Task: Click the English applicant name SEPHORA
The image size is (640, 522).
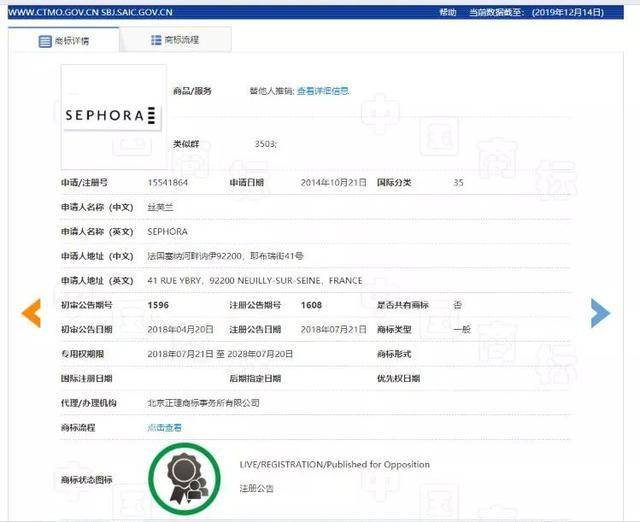Action: (167, 232)
